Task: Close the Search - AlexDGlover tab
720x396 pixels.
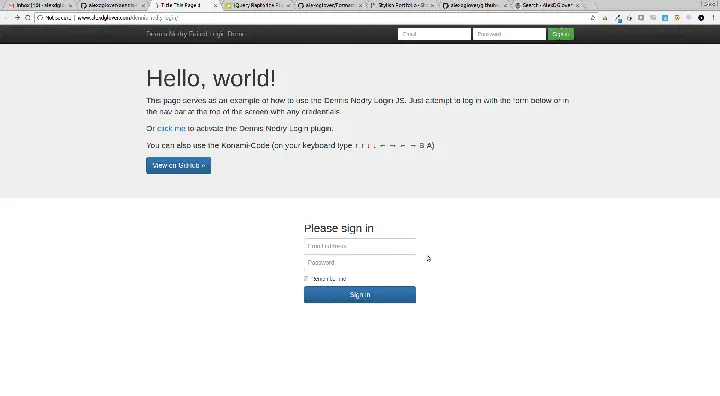Action: click(577, 6)
